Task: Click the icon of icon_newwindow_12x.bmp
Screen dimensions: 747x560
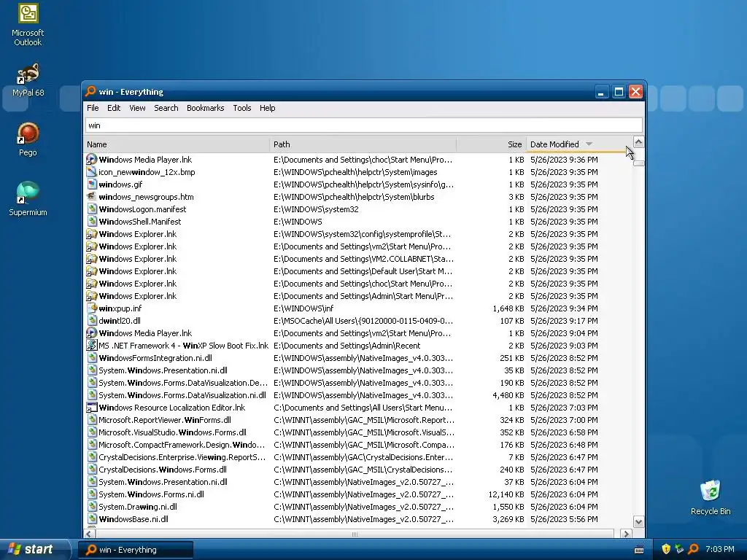Action: tap(91, 172)
